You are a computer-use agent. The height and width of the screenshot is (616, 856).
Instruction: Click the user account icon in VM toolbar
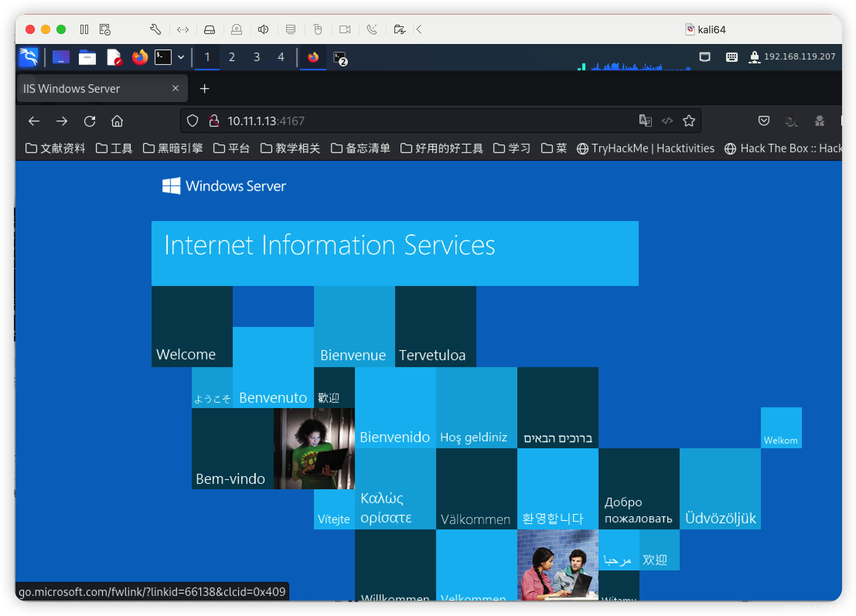pos(237,29)
